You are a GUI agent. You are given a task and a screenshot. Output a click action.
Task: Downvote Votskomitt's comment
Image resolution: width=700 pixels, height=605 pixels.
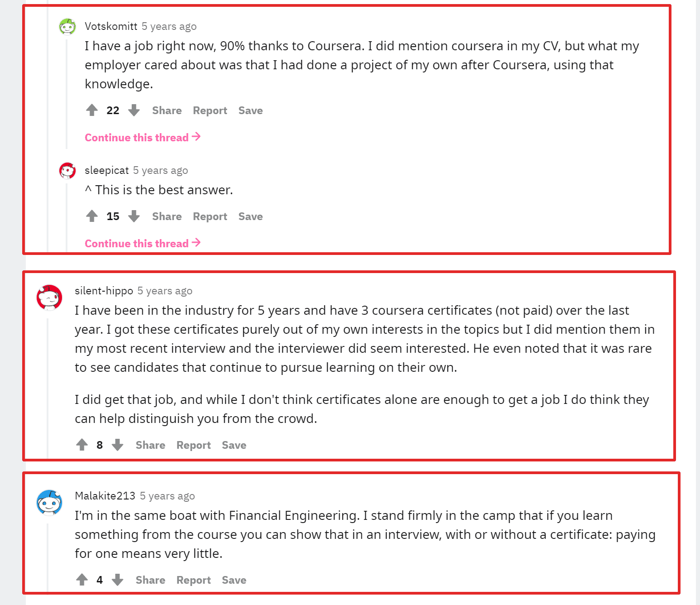click(x=134, y=110)
